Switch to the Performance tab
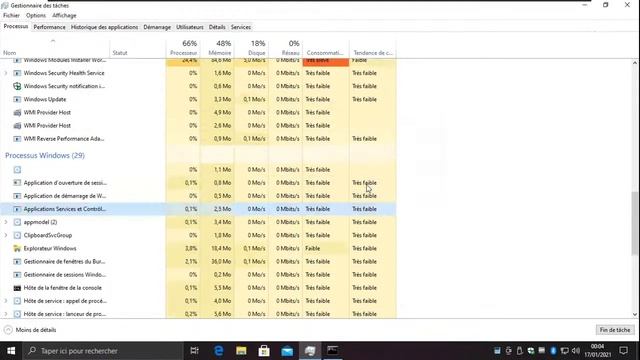Viewport: 640px width, 360px height. pyautogui.click(x=49, y=27)
